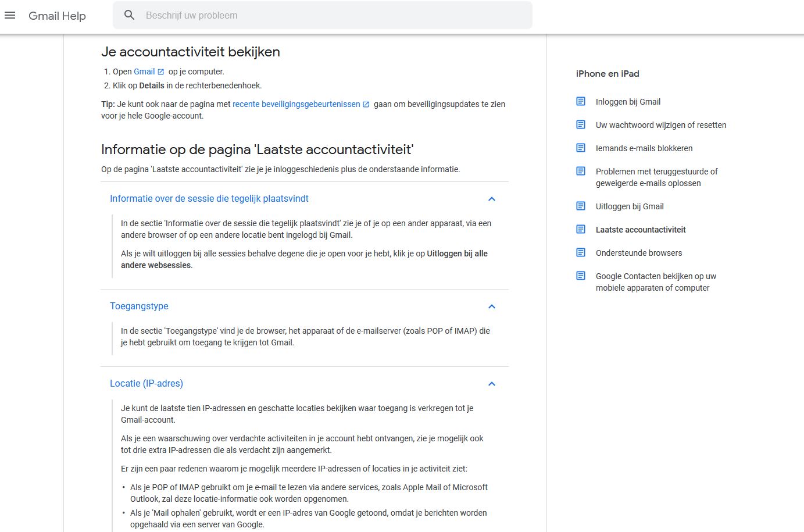This screenshot has height=532, width=804.
Task: Click the article icon beside Iemands e-mails blokkeren
Action: (x=581, y=148)
